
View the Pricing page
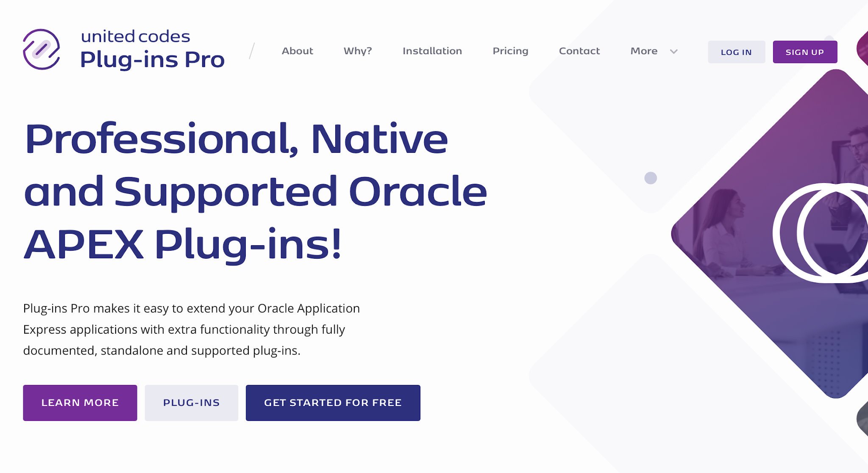click(511, 51)
